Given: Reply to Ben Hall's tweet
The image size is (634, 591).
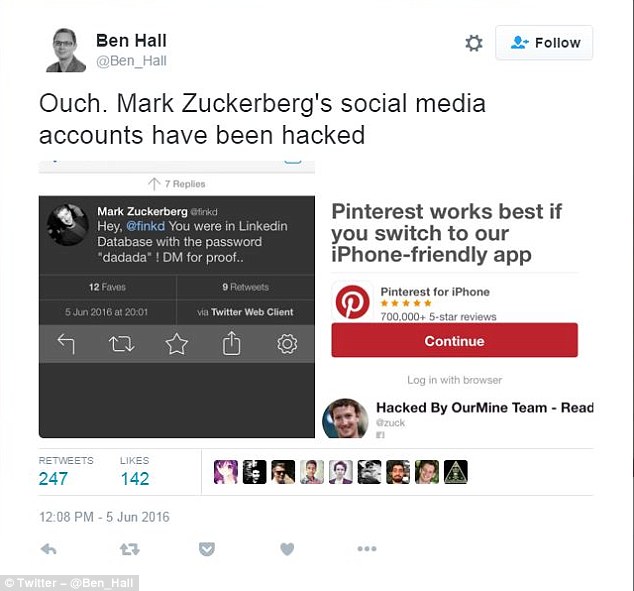Looking at the screenshot, I should (47, 548).
